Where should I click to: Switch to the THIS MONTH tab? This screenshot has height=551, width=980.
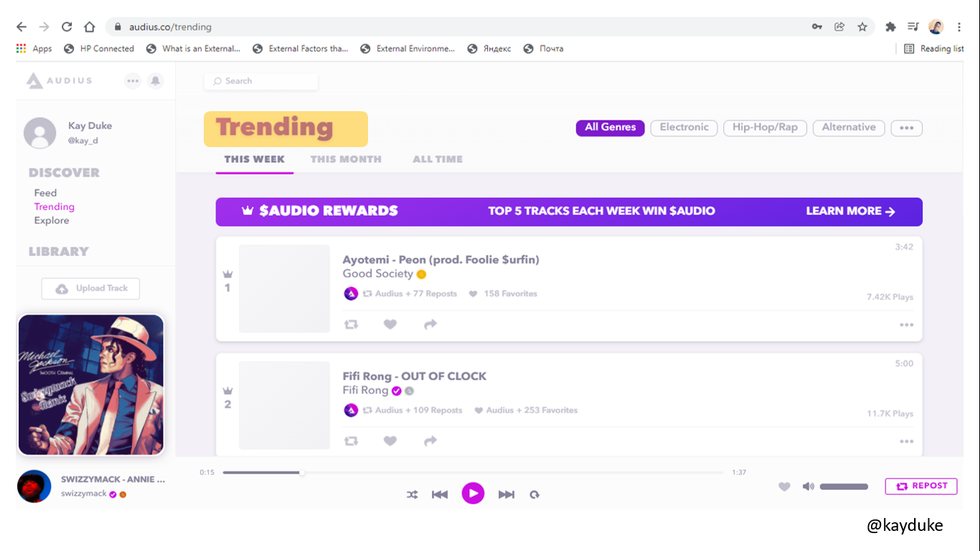(346, 159)
